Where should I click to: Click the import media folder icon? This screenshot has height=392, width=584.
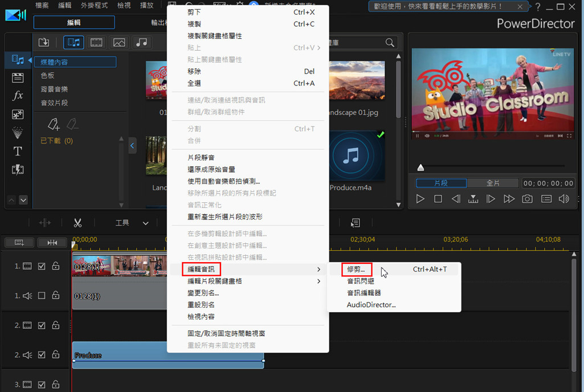point(43,42)
